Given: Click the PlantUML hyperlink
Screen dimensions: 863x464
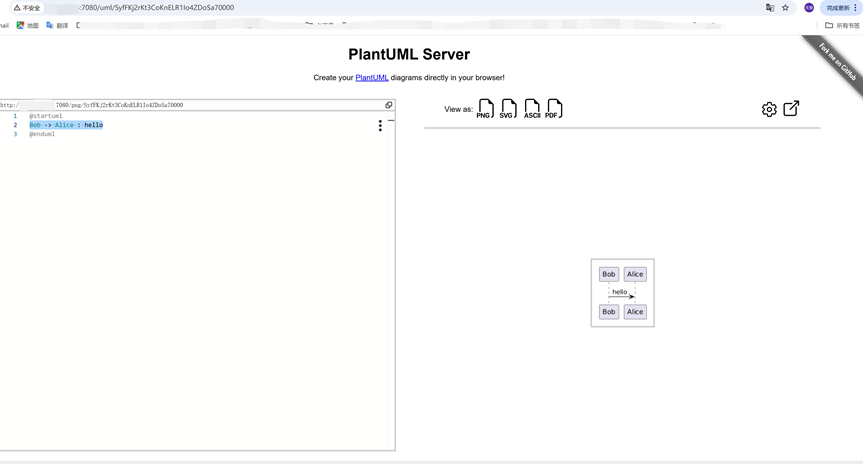Looking at the screenshot, I should 372,78.
